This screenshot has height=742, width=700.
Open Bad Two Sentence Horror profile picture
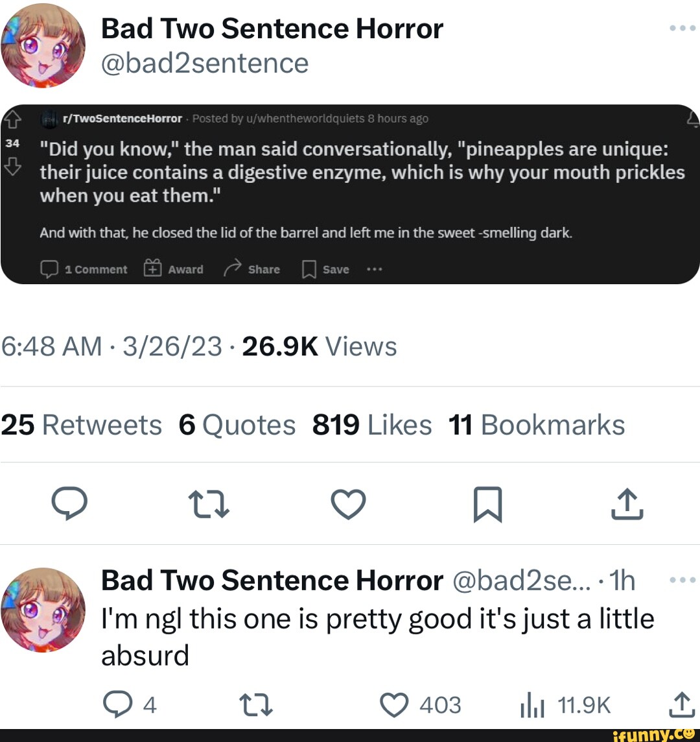pos(43,45)
